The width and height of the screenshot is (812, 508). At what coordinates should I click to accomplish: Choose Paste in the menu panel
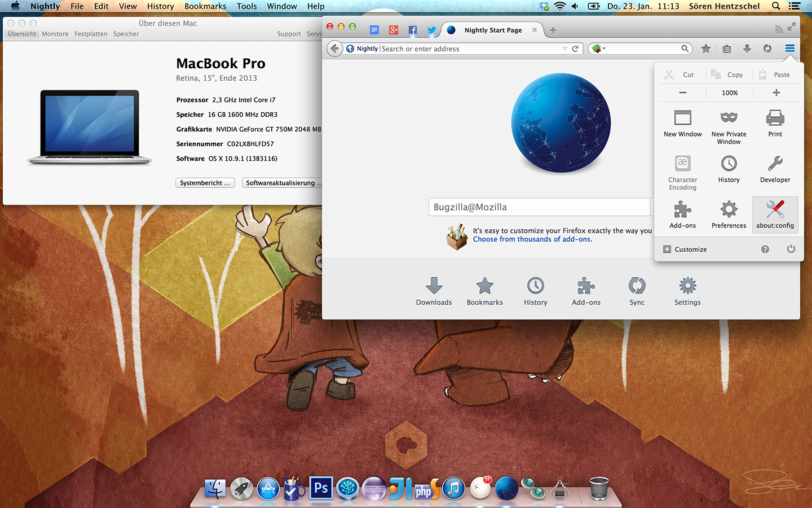[776, 75]
